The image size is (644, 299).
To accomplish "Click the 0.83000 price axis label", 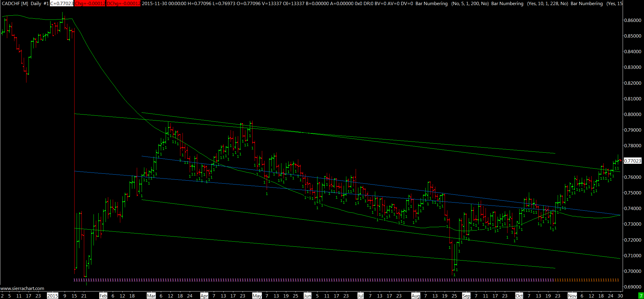I will click(633, 67).
